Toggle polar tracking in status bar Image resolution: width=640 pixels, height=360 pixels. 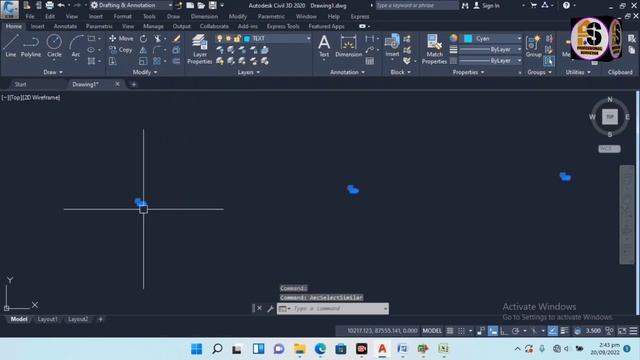pyautogui.click(x=516, y=331)
